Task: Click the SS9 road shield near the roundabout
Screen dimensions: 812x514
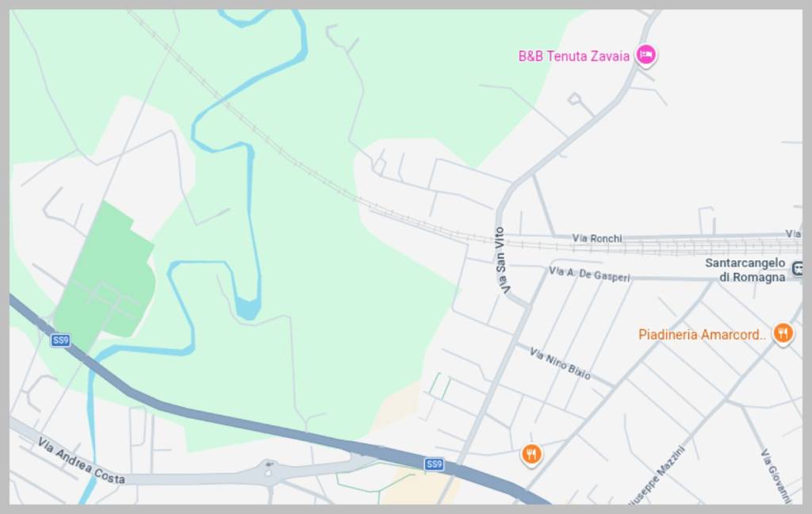Action: click(434, 464)
